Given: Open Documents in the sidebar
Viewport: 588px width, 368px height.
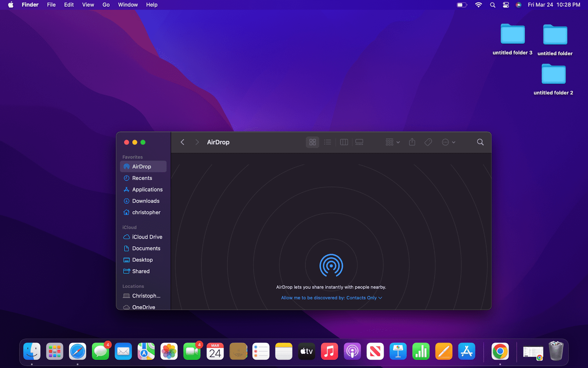Looking at the screenshot, I should (143, 248).
